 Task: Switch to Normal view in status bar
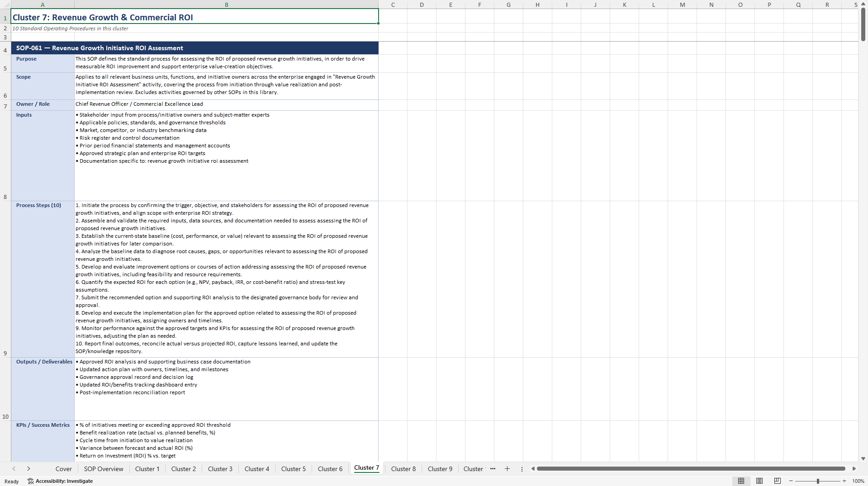click(x=741, y=481)
